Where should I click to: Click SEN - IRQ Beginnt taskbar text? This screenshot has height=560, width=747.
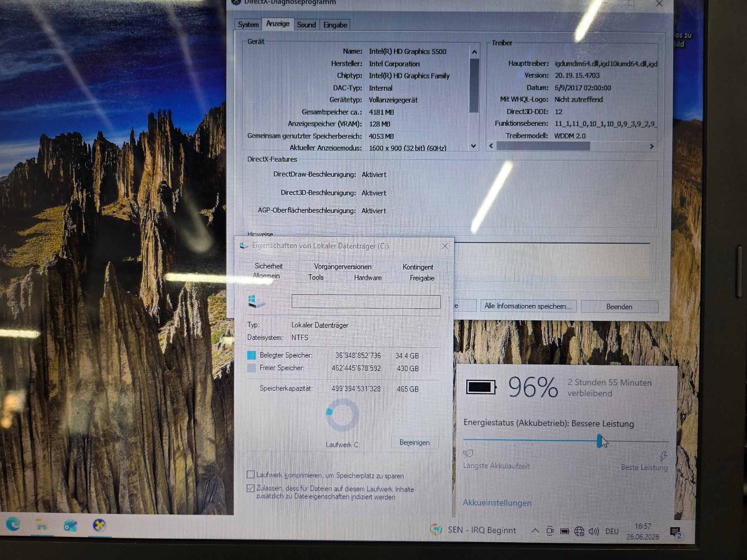(x=482, y=530)
